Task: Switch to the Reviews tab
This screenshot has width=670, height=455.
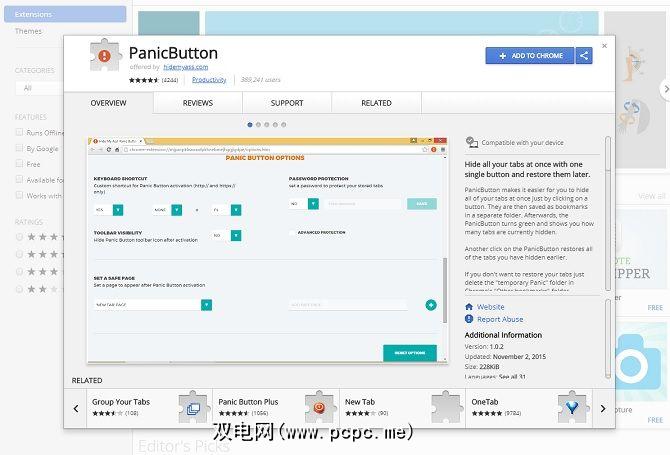Action: pos(198,103)
